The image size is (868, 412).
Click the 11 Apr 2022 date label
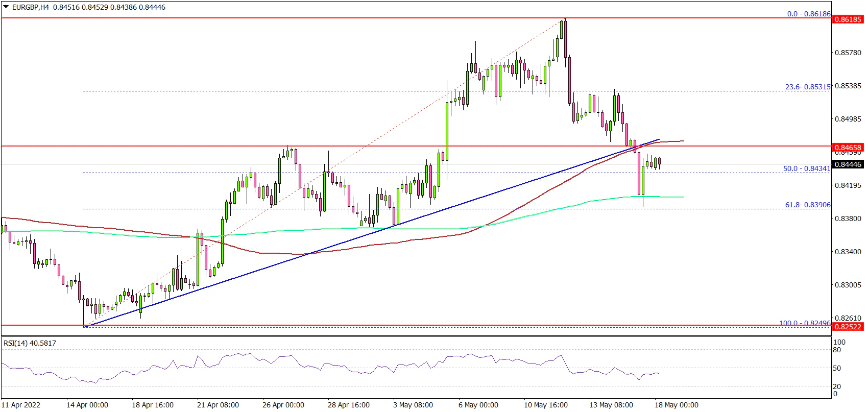[21, 405]
